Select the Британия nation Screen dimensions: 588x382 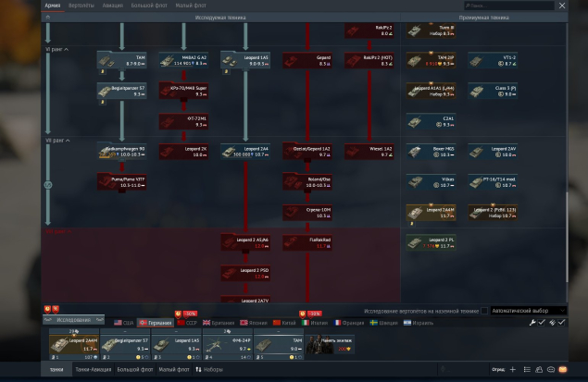pyautogui.click(x=219, y=323)
